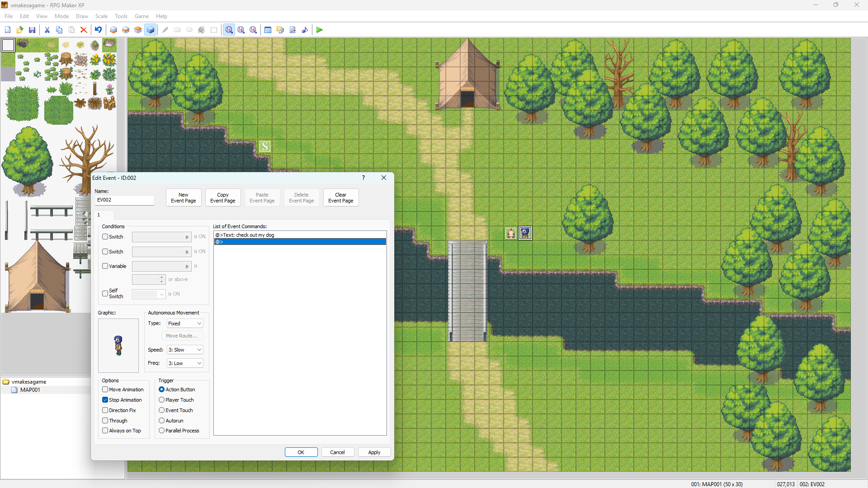
Task: Click the Copy Event Page button
Action: point(223,197)
